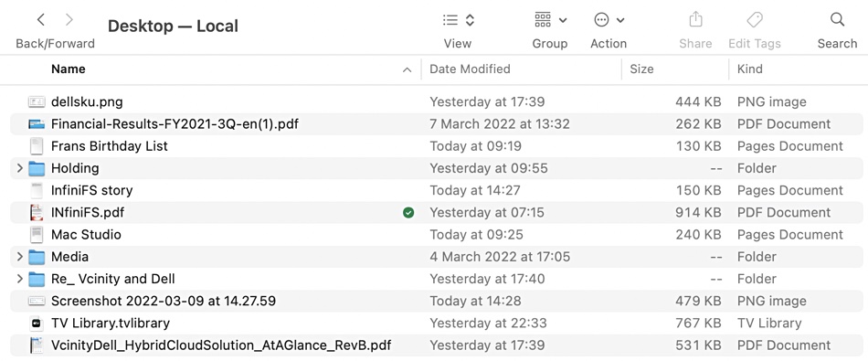The image size is (868, 361).
Task: Select the TV Library.tvlibrary name
Action: coord(111,324)
